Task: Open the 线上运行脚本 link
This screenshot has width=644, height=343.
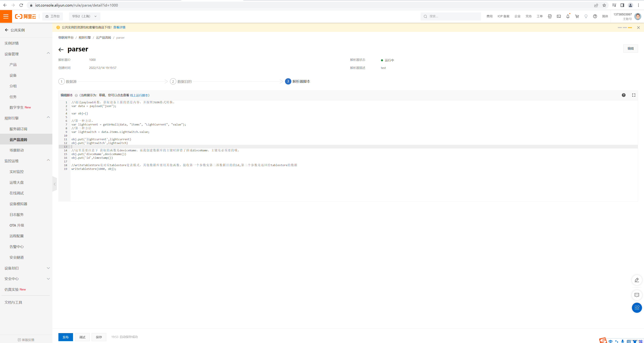Action: pyautogui.click(x=139, y=95)
